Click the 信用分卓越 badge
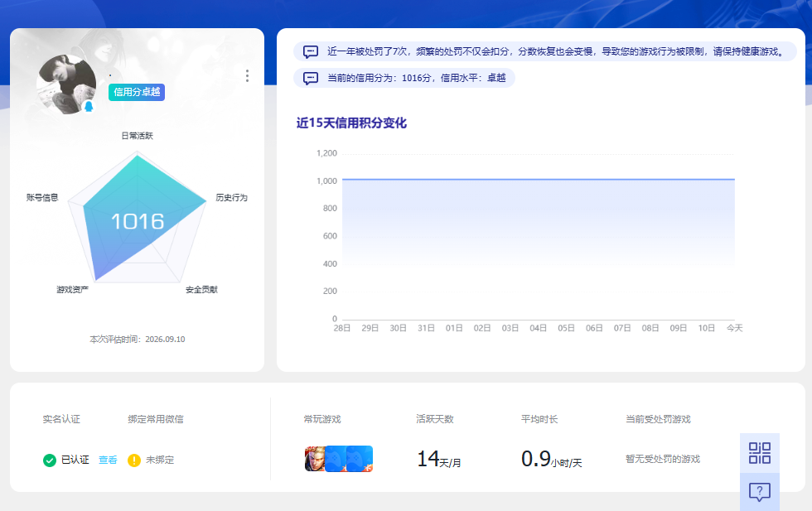 coord(137,92)
